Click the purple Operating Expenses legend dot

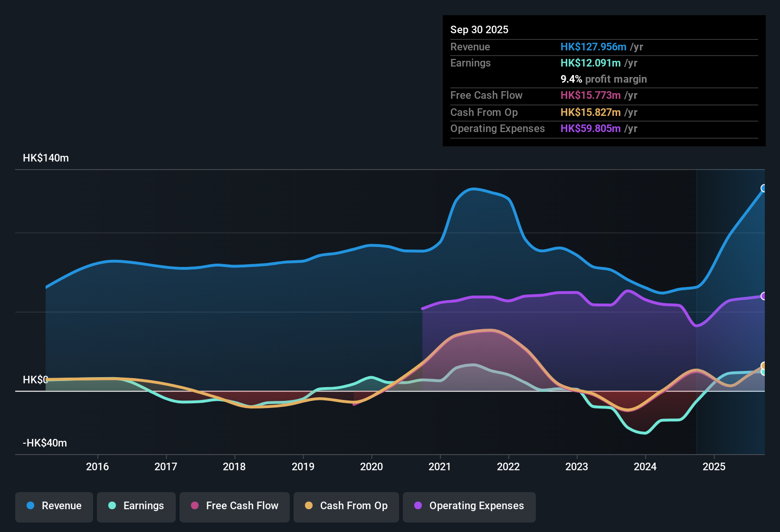[x=418, y=505]
